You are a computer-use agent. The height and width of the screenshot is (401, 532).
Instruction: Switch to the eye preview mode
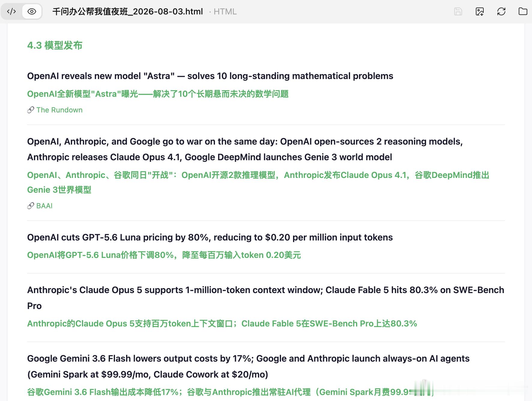point(32,12)
